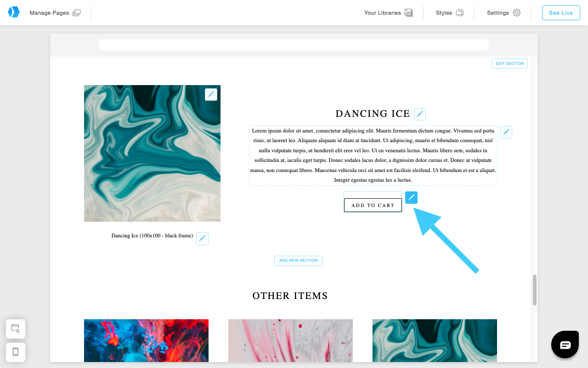Viewport: 588px width, 368px height.
Task: Select the red and blue smoke thumbnail
Action: [146, 340]
